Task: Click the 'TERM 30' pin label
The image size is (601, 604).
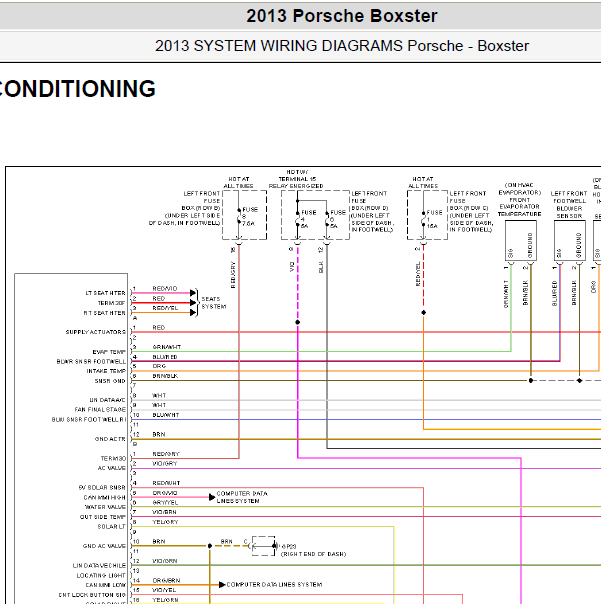Action: 113,459
